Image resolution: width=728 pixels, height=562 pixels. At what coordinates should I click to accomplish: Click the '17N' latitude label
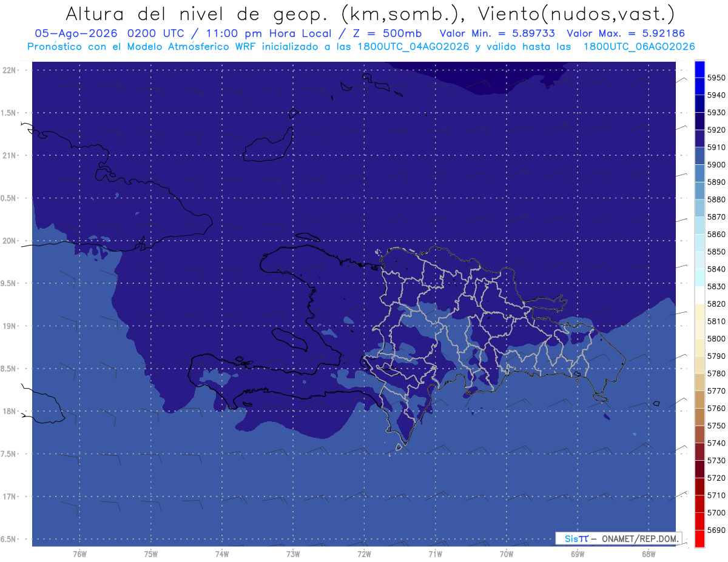10,497
